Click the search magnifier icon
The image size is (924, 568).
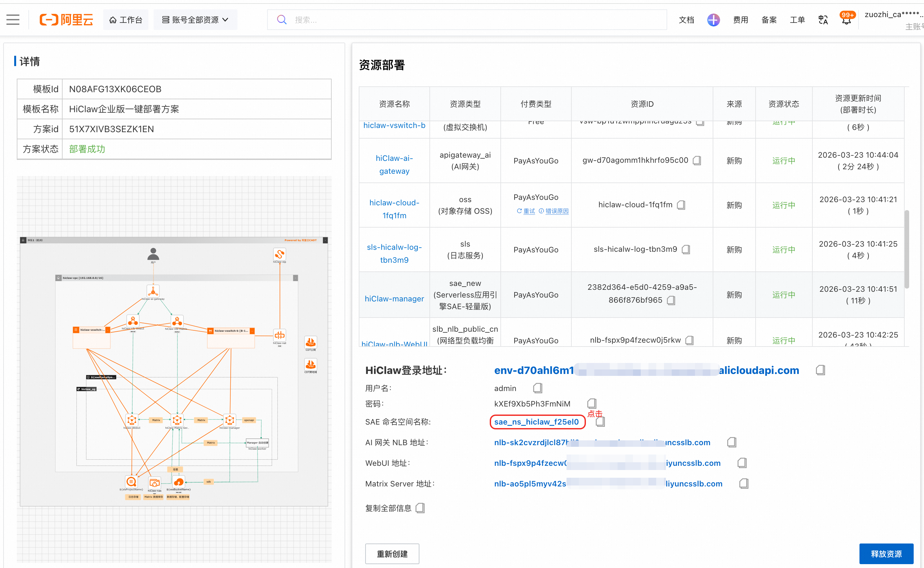coord(282,20)
